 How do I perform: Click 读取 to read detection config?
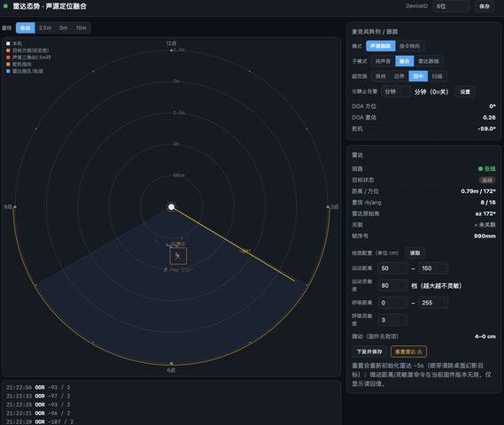tap(415, 253)
